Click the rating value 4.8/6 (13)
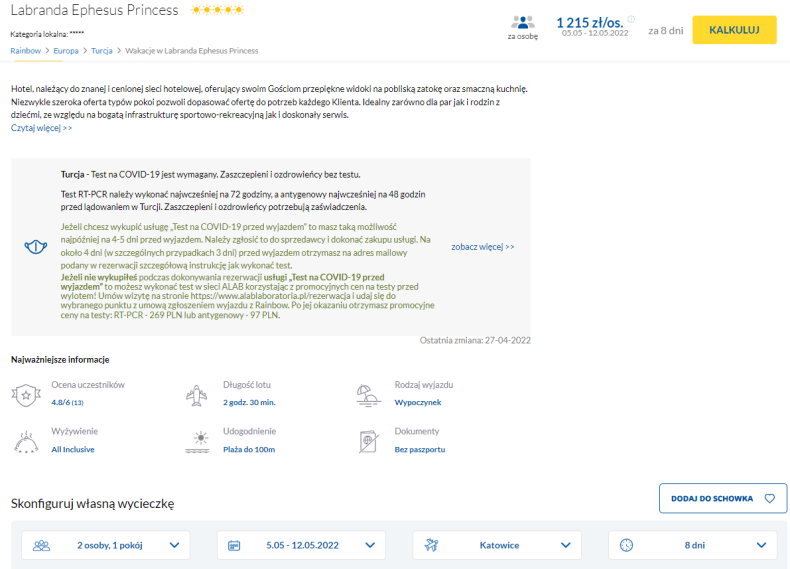The image size is (790, 569). 68,402
